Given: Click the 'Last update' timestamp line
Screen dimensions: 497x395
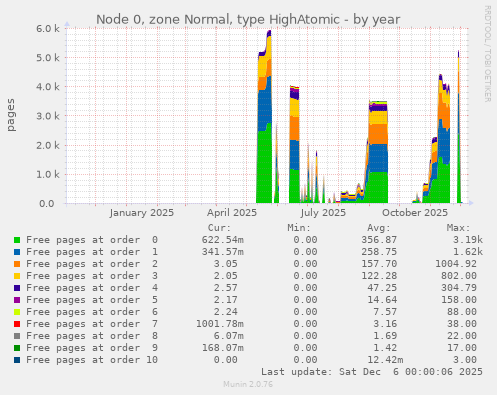Looking at the screenshot, I should pyautogui.click(x=372, y=372).
